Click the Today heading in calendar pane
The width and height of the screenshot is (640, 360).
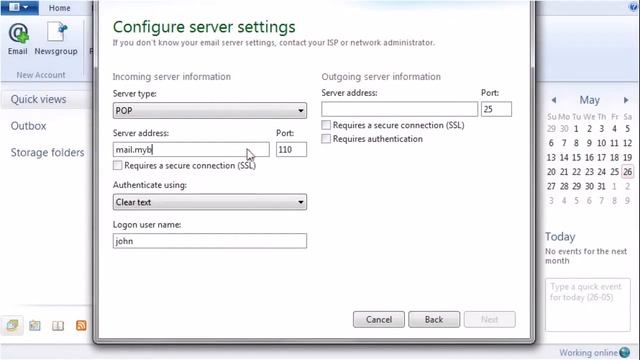(x=560, y=237)
